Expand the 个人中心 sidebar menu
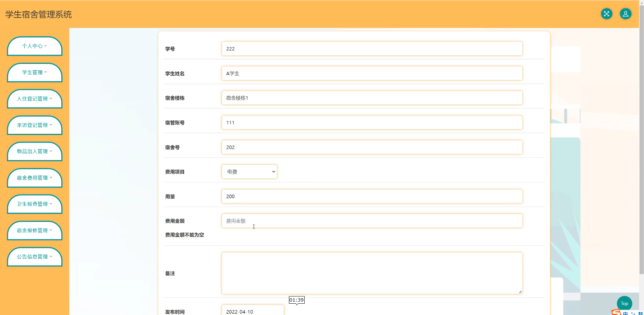 (35, 46)
